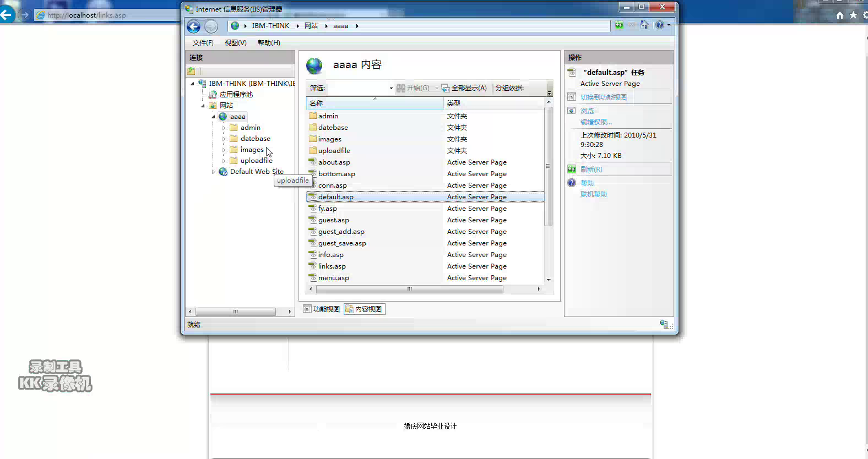This screenshot has height=459, width=868.
Task: Click the 全部显示 show-all button
Action: tap(464, 88)
